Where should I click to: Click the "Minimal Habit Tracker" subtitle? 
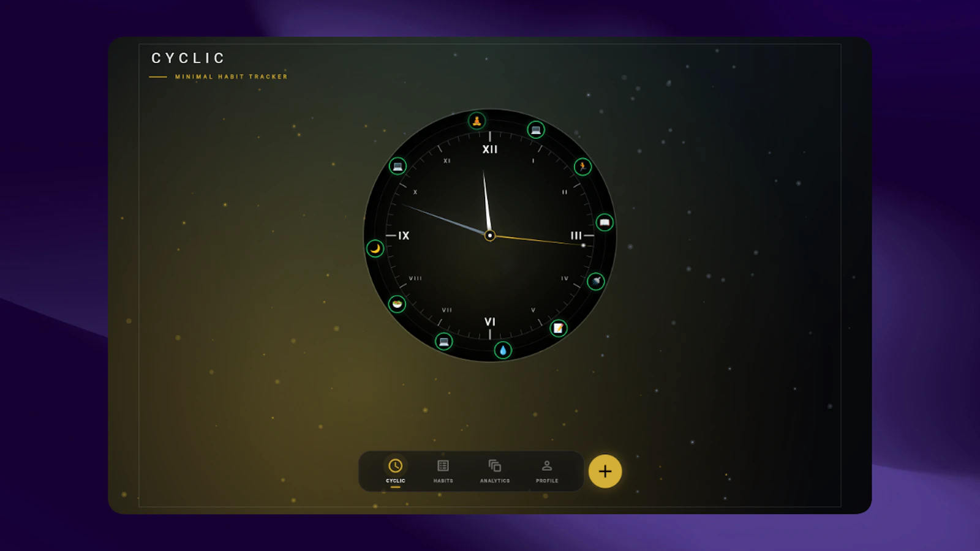tap(231, 77)
